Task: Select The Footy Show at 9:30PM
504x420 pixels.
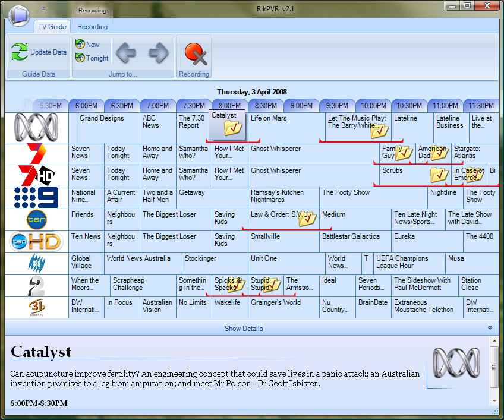Action: point(374,198)
